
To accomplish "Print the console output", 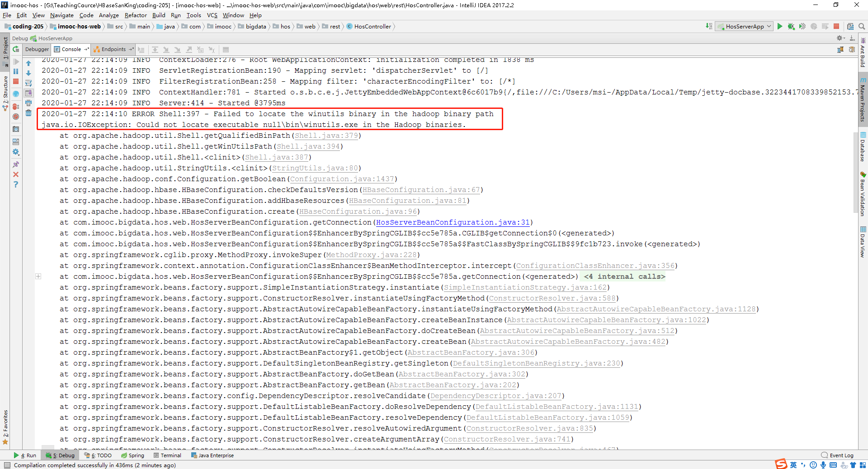I will tap(28, 103).
